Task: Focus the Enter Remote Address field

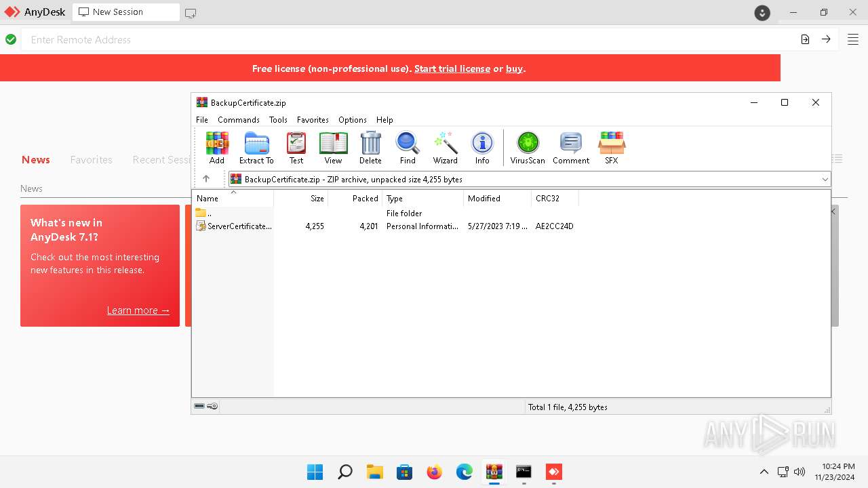Action: click(x=410, y=40)
